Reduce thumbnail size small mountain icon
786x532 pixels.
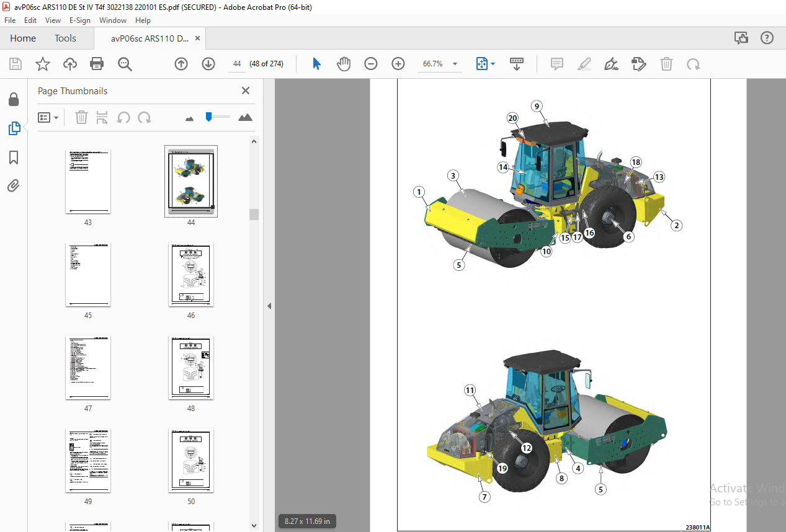tap(189, 117)
